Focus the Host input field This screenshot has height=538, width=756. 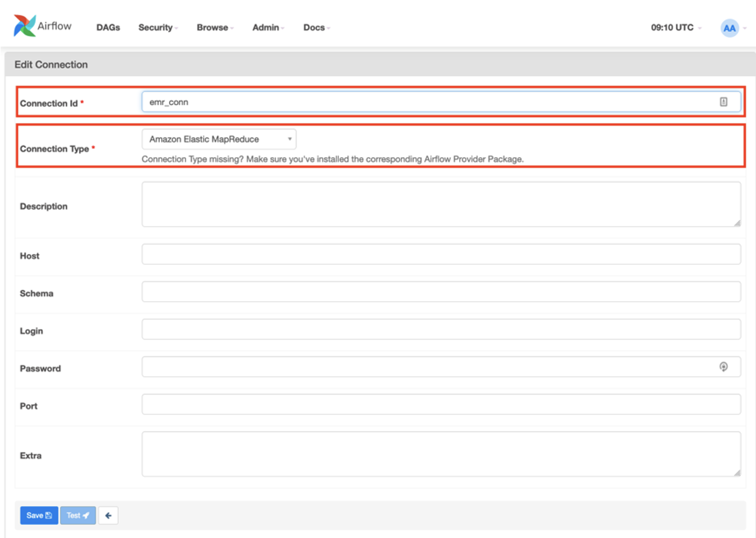441,254
